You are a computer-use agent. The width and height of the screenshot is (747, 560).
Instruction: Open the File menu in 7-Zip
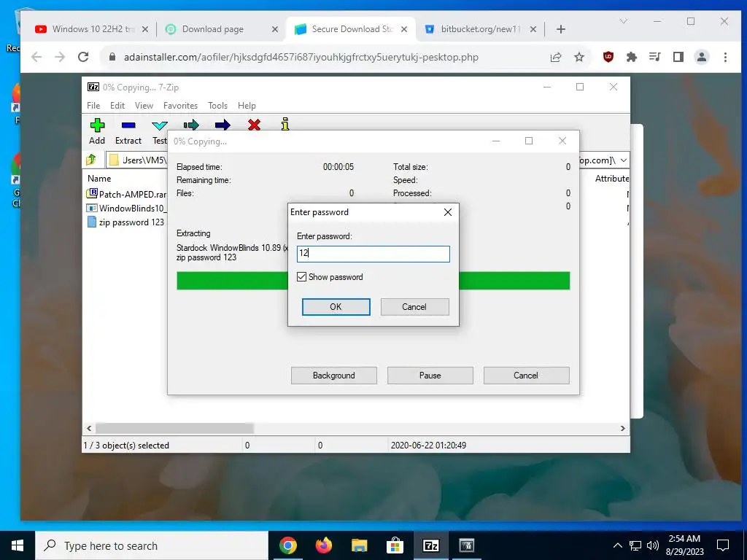tap(93, 105)
